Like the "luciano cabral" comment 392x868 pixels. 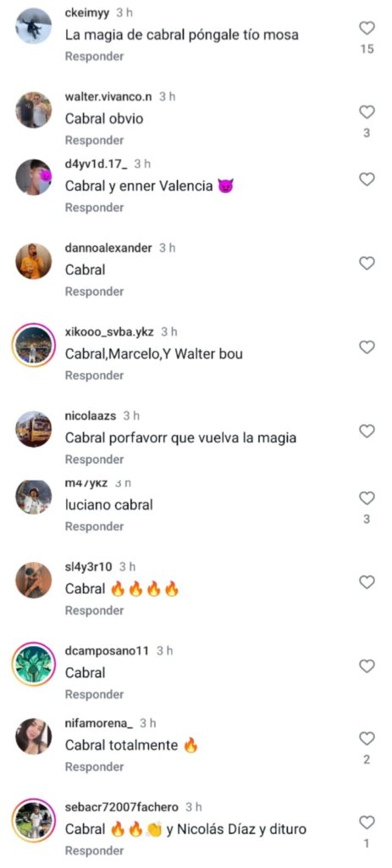coord(367,498)
